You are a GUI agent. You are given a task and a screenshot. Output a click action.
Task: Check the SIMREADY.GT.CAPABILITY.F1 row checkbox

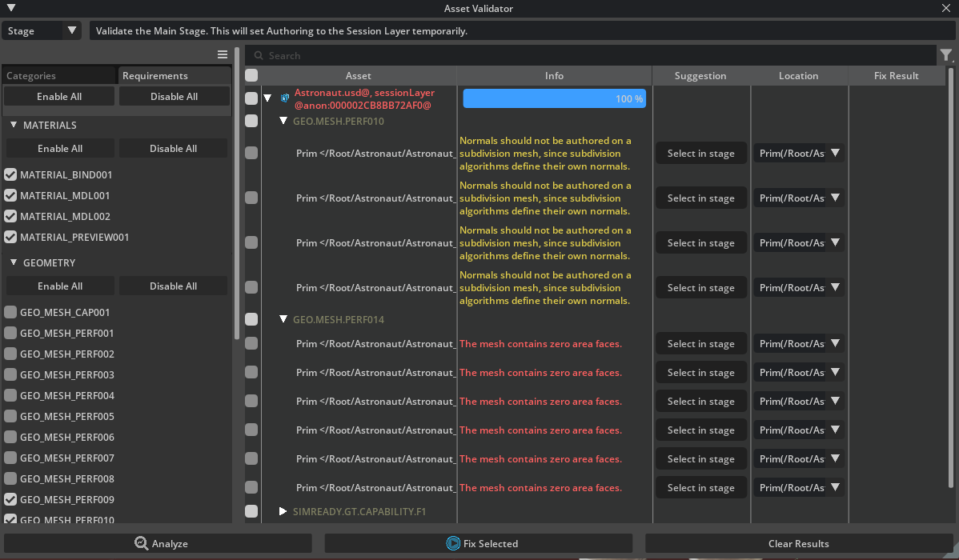(x=251, y=511)
